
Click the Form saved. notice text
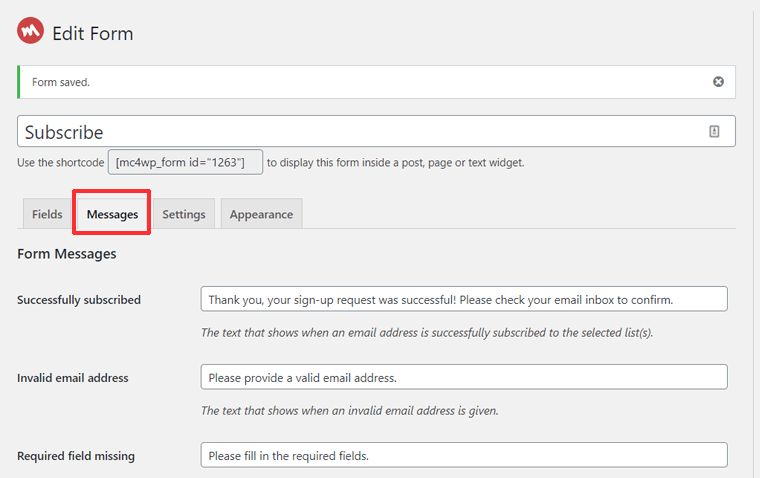[x=61, y=82]
